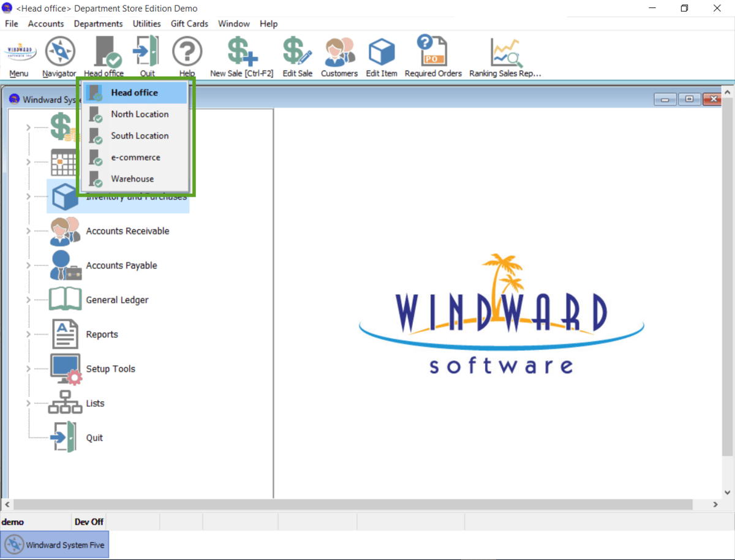Select North Location from the dropdown

pos(139,115)
